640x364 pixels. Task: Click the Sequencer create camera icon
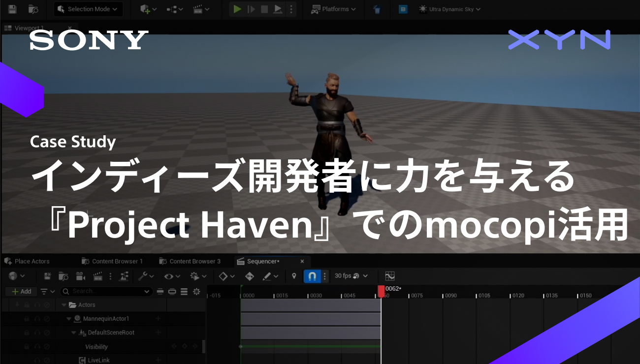[80, 276]
